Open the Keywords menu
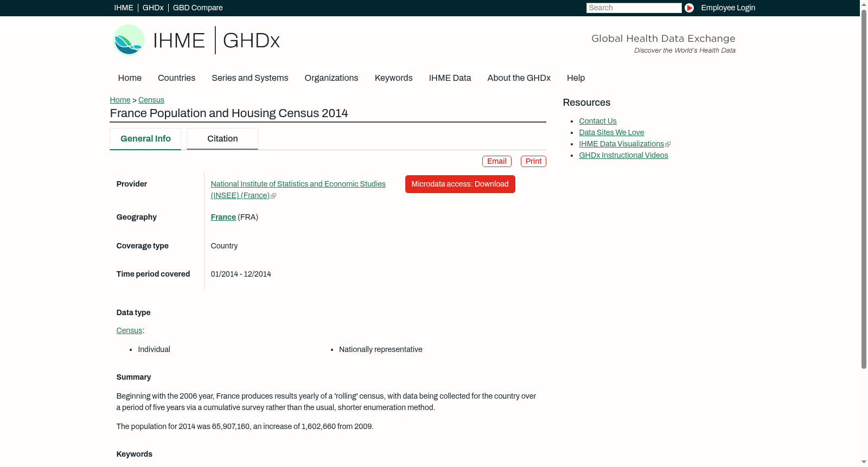Screen dimensions: 868x467 (x=393, y=78)
